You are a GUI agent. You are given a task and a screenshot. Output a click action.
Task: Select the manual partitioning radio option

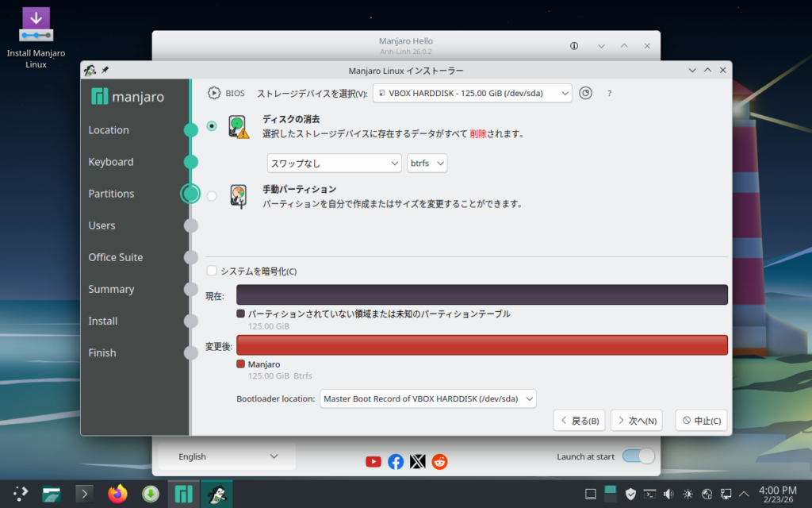pos(212,196)
